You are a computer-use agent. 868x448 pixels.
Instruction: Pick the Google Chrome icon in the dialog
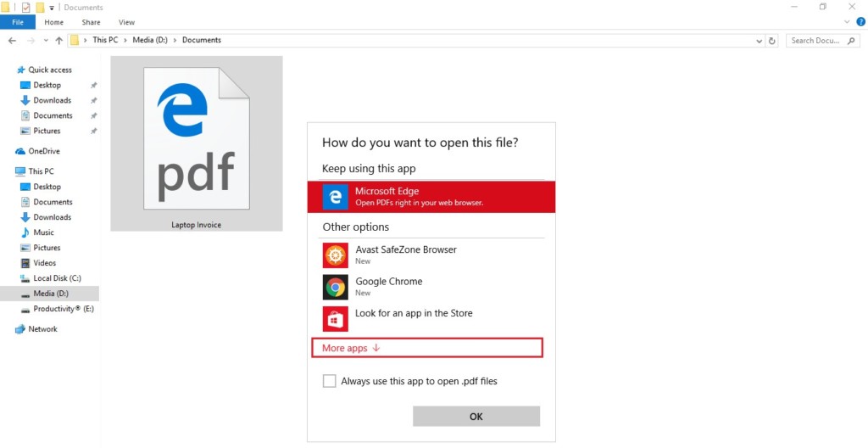(x=336, y=287)
